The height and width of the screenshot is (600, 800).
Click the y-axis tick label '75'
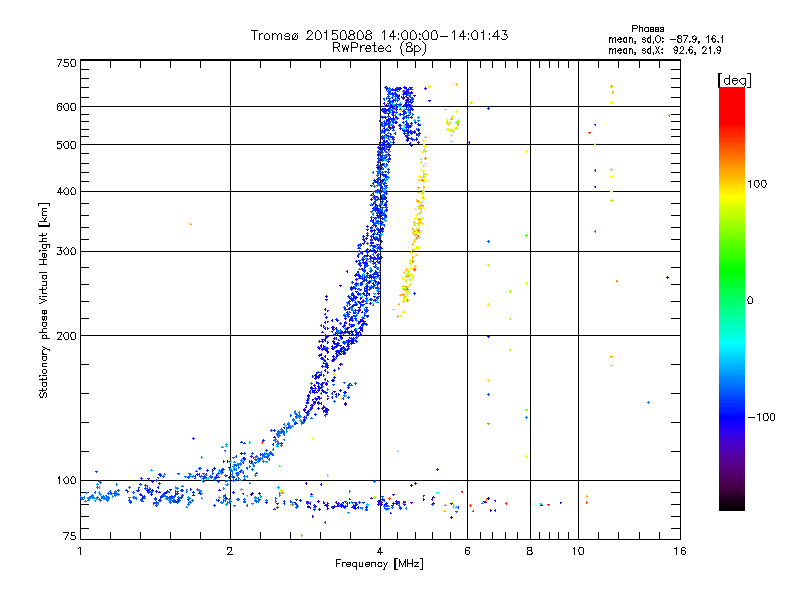point(70,536)
